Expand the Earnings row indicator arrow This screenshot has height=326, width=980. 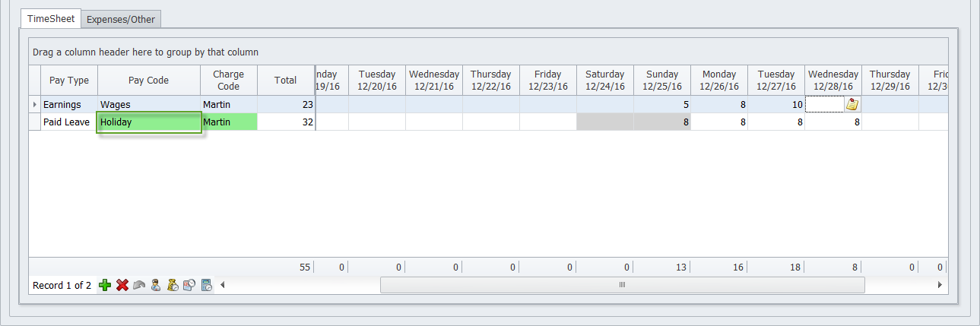(x=34, y=104)
